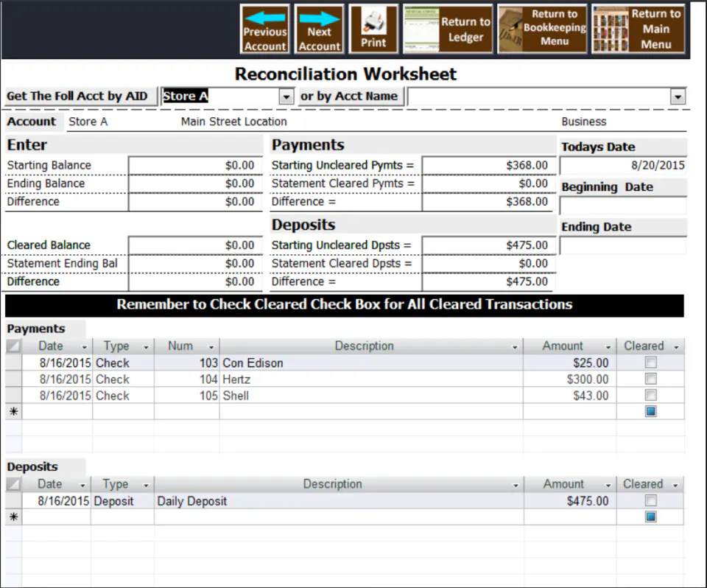Click the Beginning Date input field
The height and width of the screenshot is (588, 707).
click(x=622, y=205)
